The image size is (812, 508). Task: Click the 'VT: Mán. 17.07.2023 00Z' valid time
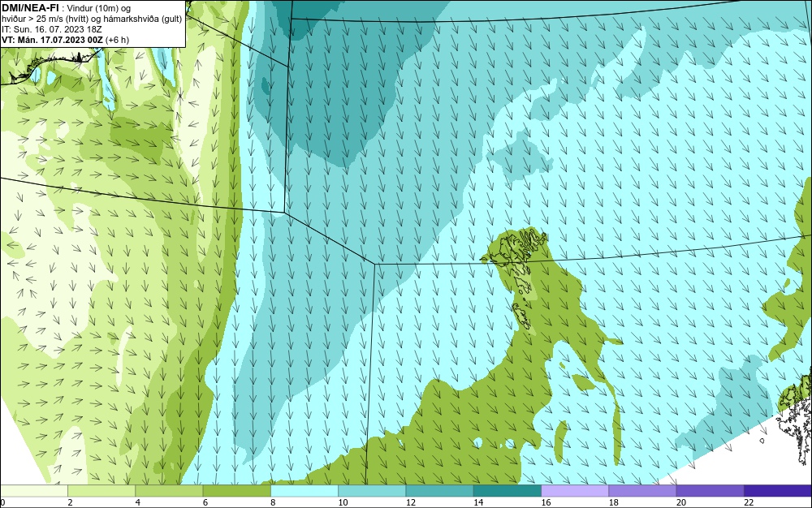pyautogui.click(x=52, y=40)
